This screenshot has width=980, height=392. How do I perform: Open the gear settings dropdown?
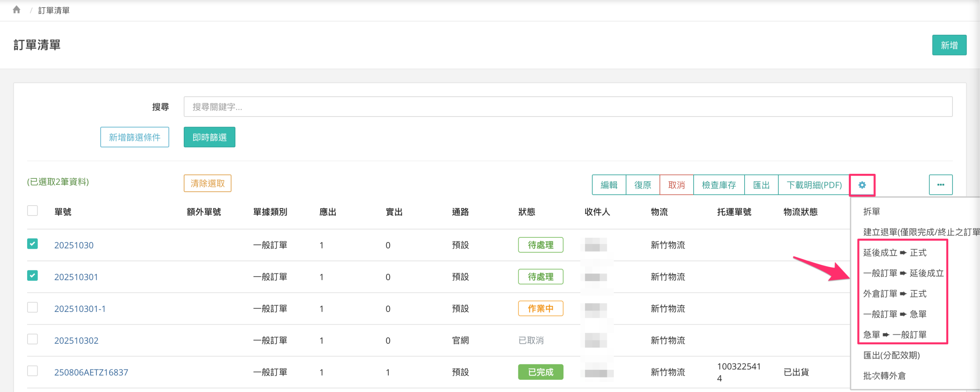(x=862, y=185)
